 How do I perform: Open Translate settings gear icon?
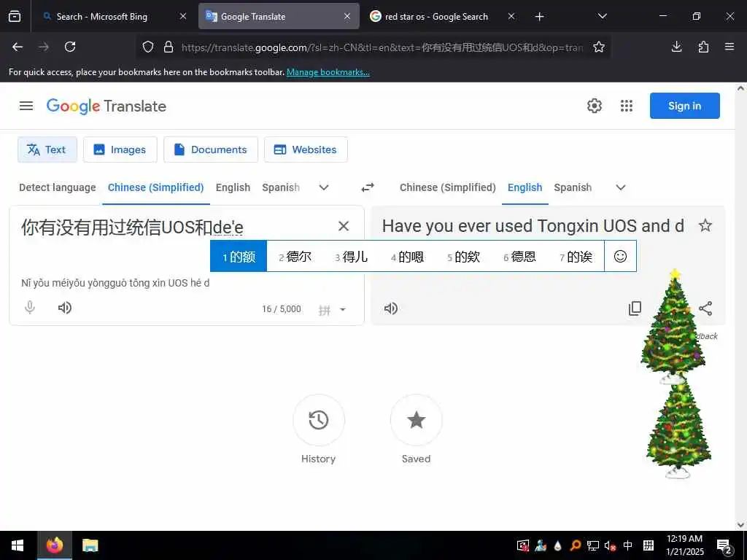coord(594,106)
